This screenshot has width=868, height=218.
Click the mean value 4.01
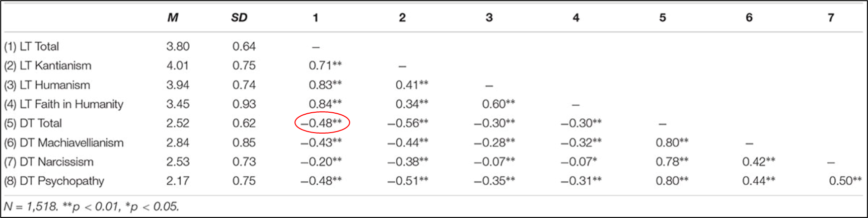point(178,66)
